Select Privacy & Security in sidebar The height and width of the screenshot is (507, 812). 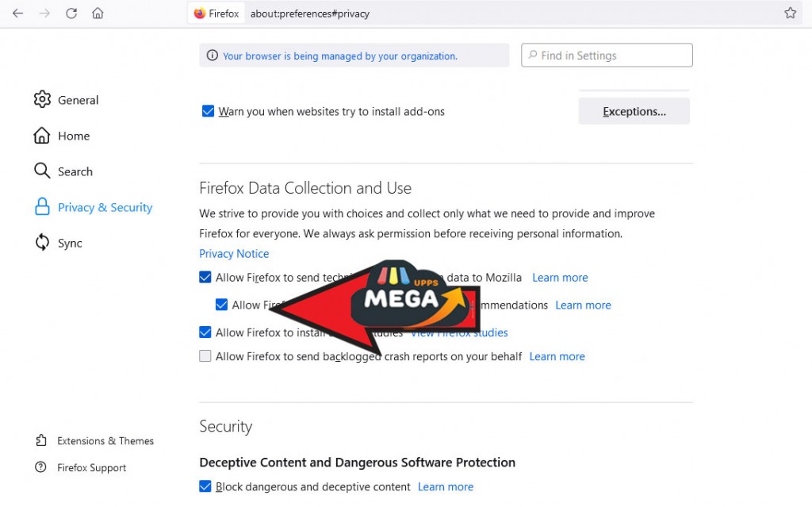point(105,207)
